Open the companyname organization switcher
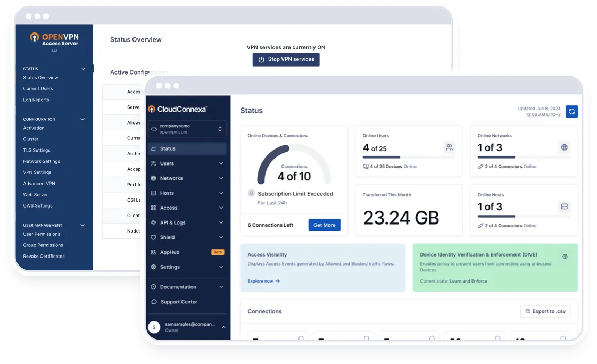Viewport: 597px width, 364px height. click(187, 129)
